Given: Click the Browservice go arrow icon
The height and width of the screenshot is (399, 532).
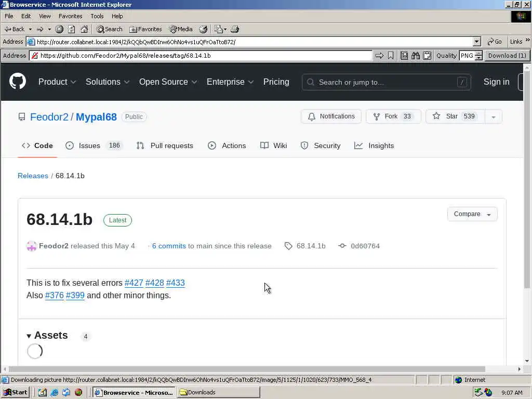Looking at the screenshot, I should (x=379, y=56).
